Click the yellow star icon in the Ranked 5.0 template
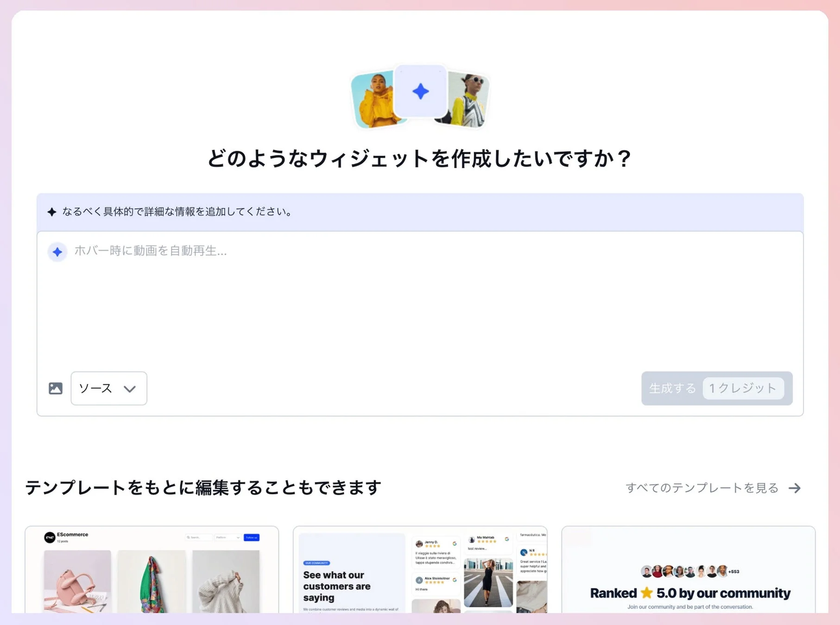 tap(647, 593)
